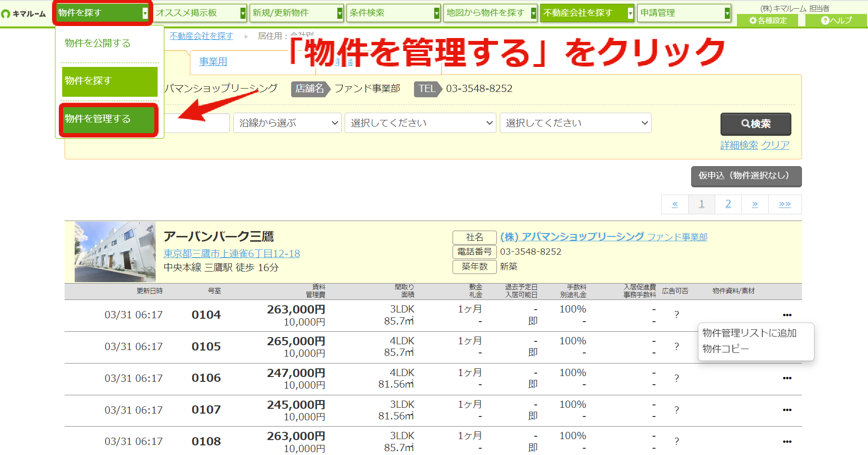Image resolution: width=868 pixels, height=455 pixels.
Task: Expand arrow on 新規/更新物件 menu
Action: (340, 13)
